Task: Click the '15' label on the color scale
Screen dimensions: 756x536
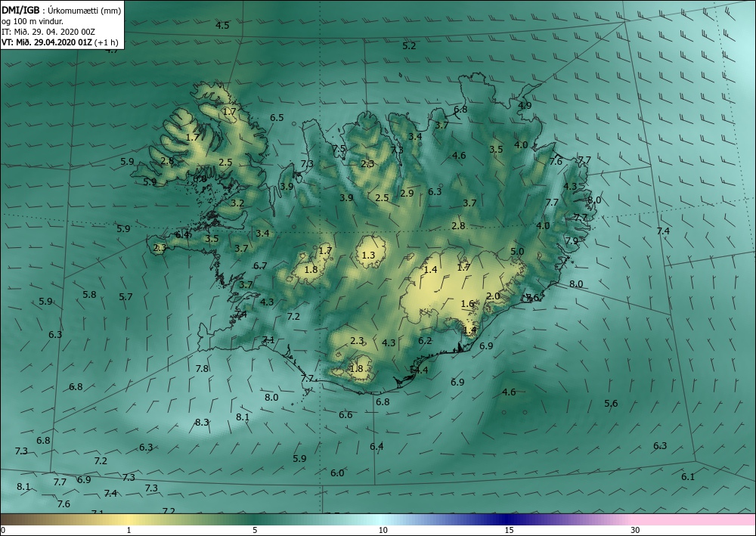Action: click(509, 530)
